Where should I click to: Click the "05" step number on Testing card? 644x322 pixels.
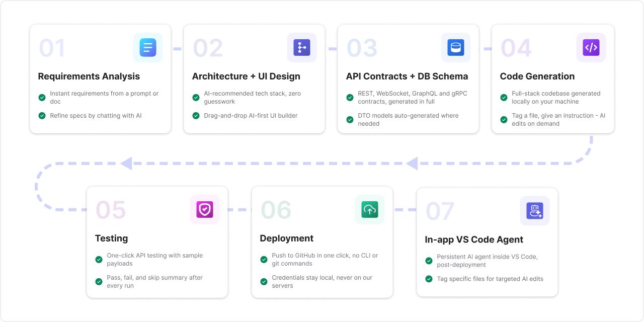[111, 210]
